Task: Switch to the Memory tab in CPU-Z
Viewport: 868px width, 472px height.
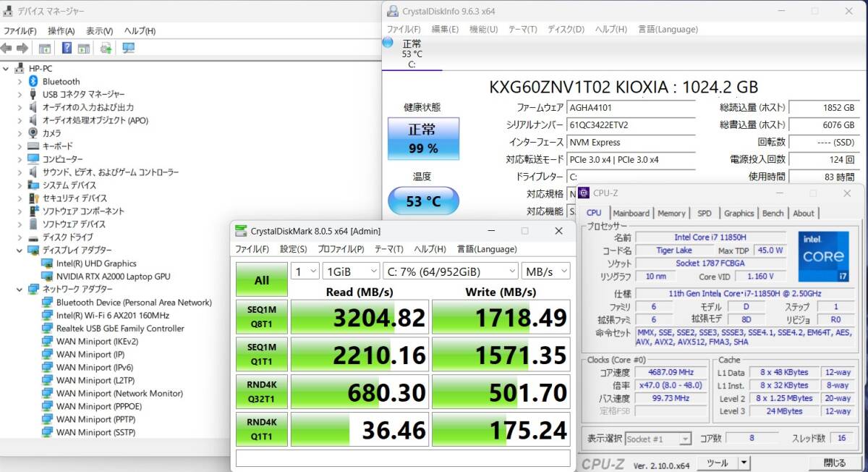Action: click(x=671, y=214)
